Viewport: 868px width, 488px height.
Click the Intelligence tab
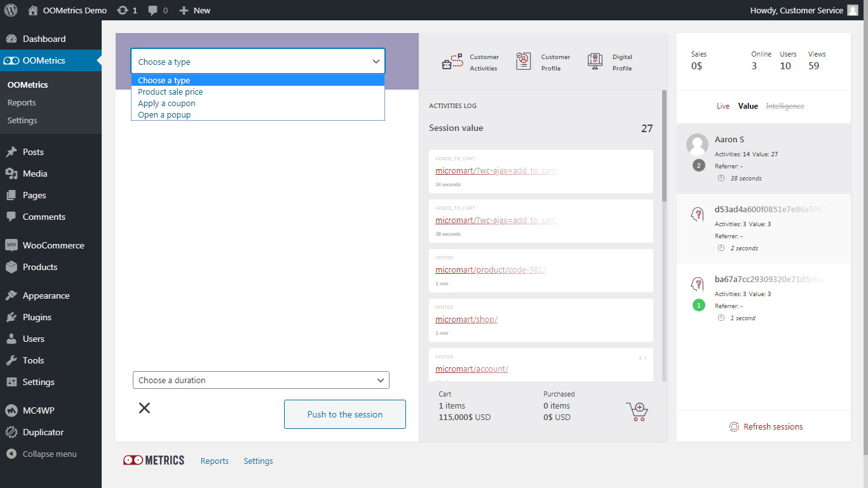click(785, 106)
